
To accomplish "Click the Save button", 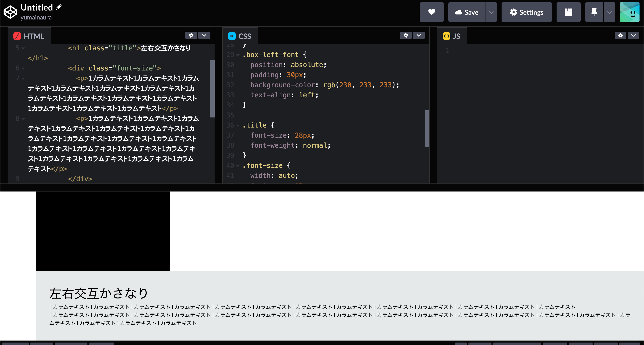I will pos(466,12).
